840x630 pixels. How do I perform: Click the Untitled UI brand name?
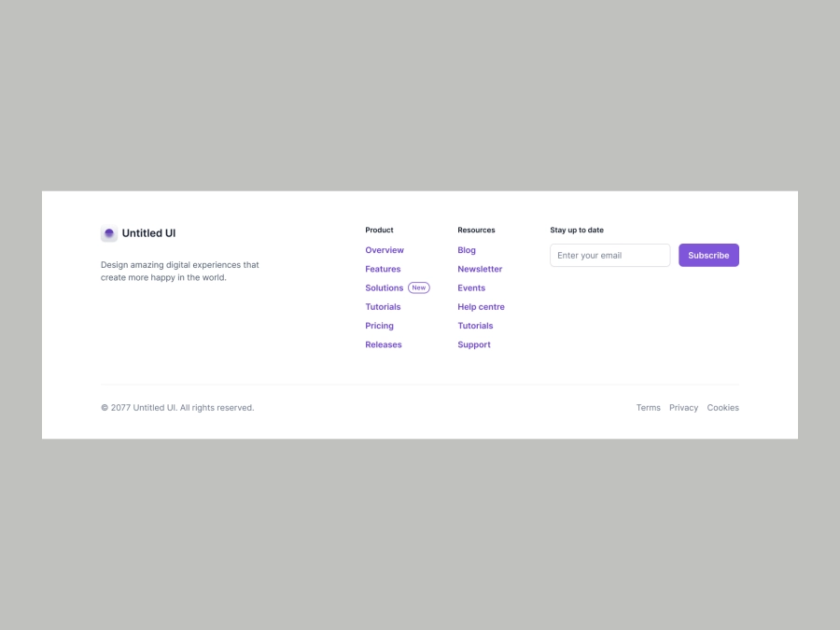[x=148, y=233]
